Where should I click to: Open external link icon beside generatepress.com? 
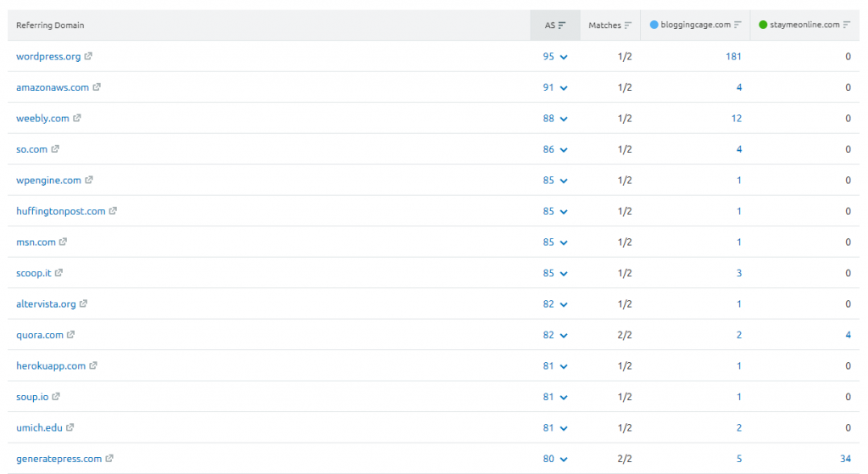(x=109, y=459)
